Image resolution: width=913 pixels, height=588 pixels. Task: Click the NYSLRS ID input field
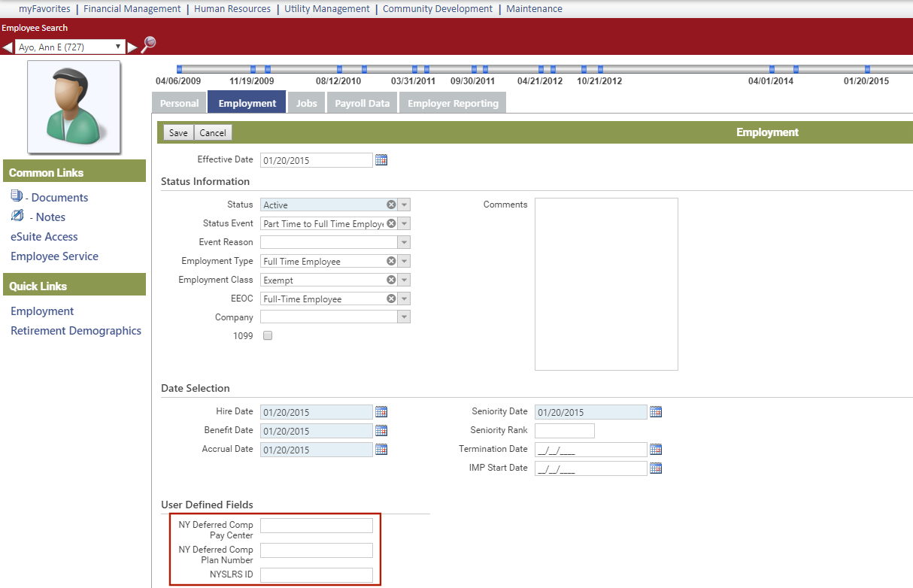click(317, 575)
